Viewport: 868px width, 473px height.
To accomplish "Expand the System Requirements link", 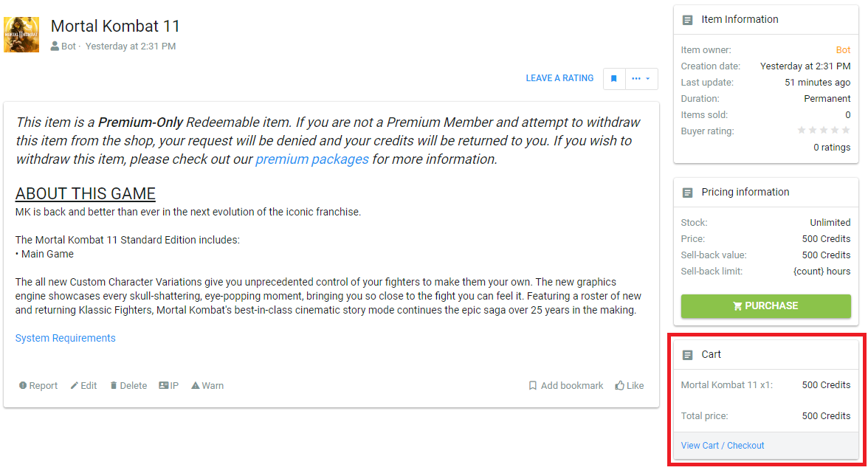I will click(66, 338).
